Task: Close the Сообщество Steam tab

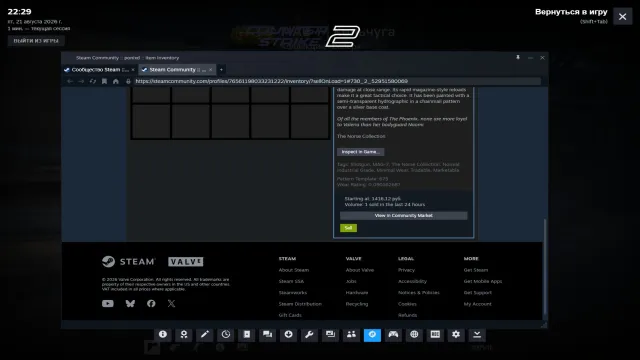Action: click(133, 70)
